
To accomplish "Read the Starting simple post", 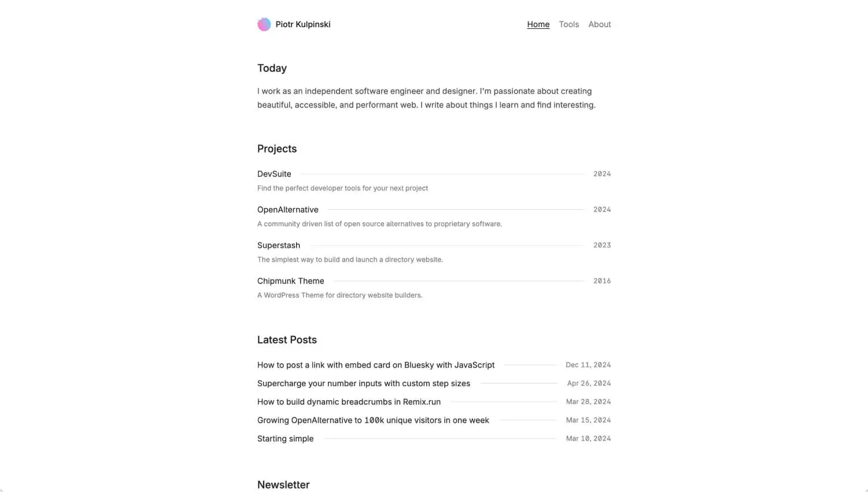I will pyautogui.click(x=285, y=439).
